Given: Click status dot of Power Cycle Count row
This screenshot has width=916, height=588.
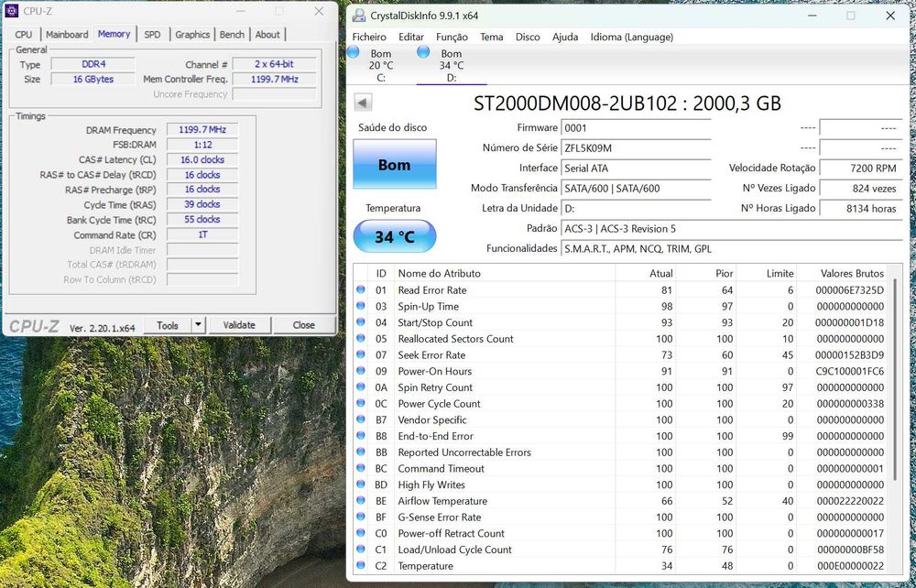Looking at the screenshot, I should tap(360, 403).
